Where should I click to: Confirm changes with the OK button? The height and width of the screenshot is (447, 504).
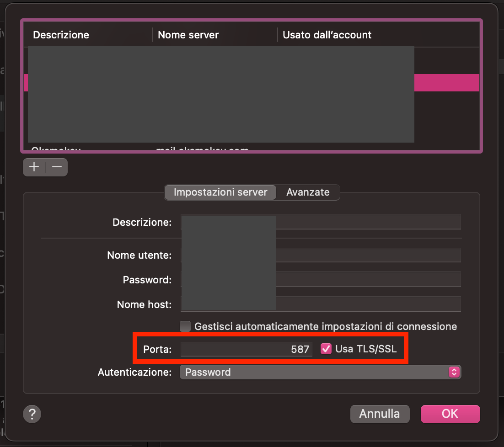(450, 414)
